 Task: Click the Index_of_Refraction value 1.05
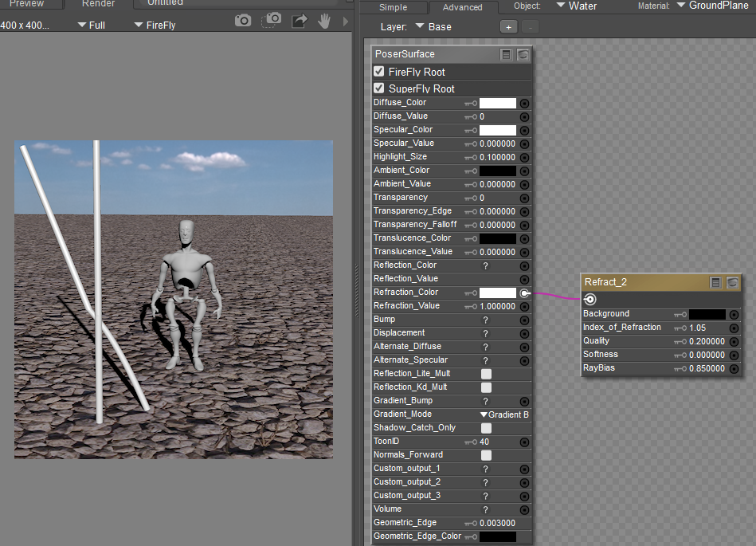tap(698, 328)
